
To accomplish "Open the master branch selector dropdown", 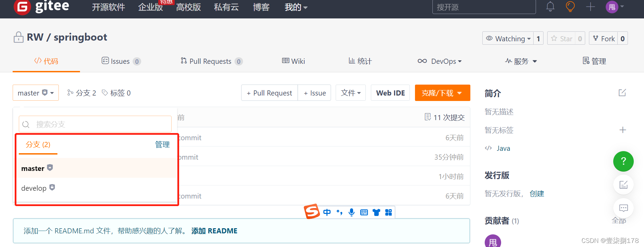I will click(36, 93).
